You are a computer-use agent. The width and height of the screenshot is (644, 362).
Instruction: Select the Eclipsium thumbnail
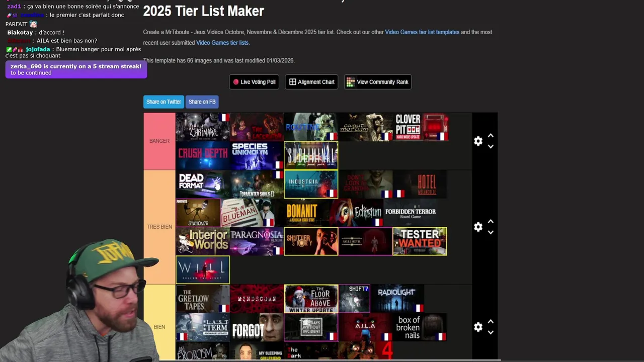tap(356, 213)
